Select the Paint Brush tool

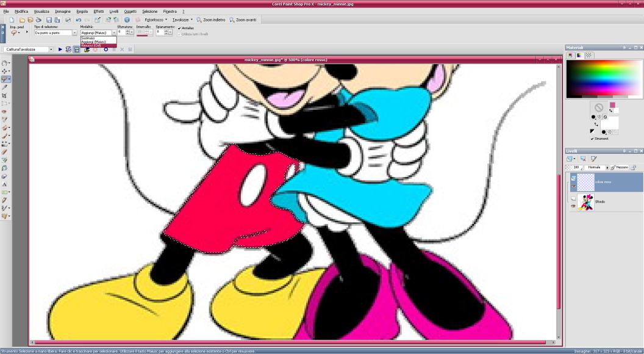coord(4,135)
